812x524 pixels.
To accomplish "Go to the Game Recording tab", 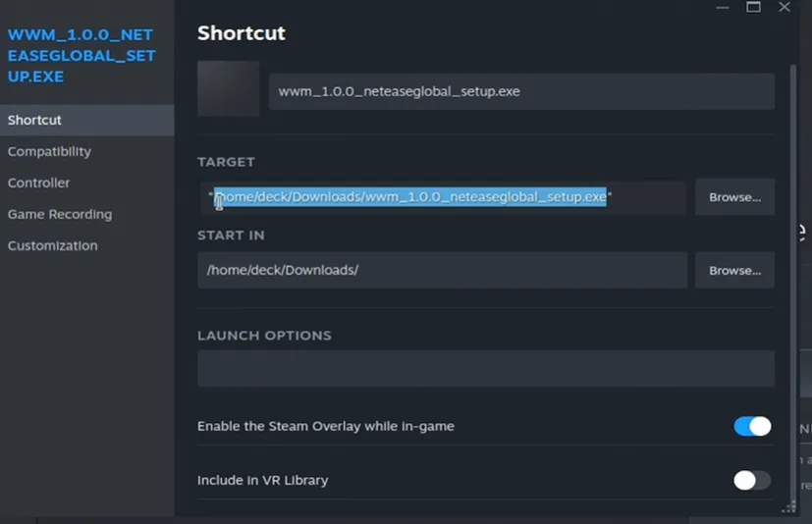I will coord(60,214).
